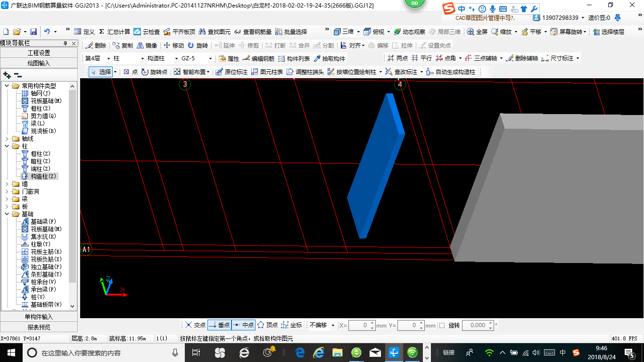Screen dimensions: 644x362
Task: Start 动态观察 dynamic orbit
Action: click(410, 32)
